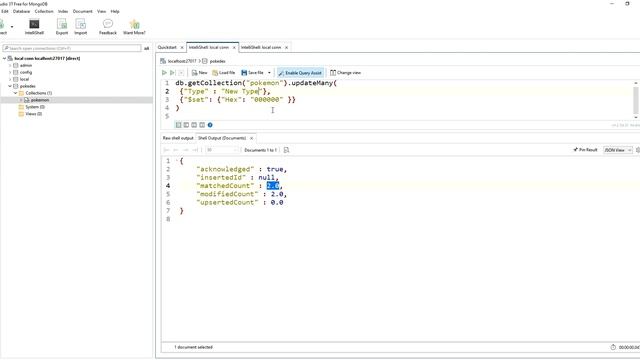This screenshot has height=360, width=640.
Task: Close the Quickstart tab
Action: (x=182, y=48)
